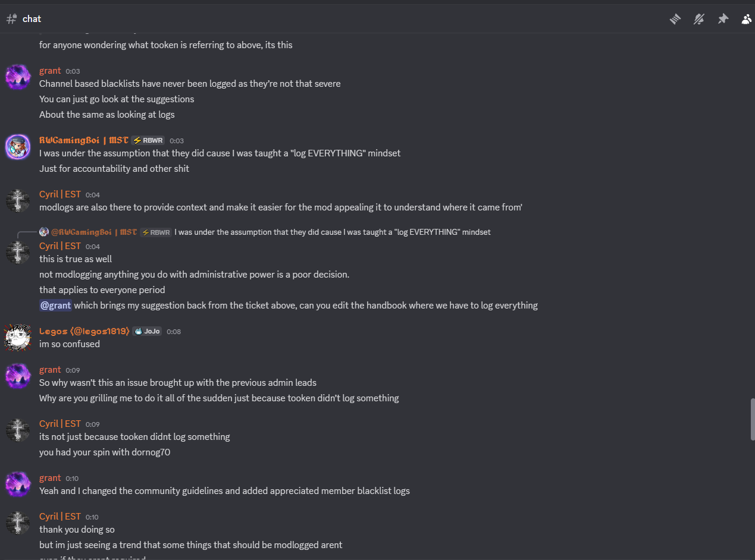Viewport: 755px width, 560px height.
Task: Open Legos (@legos1819) username profile
Action: click(84, 331)
